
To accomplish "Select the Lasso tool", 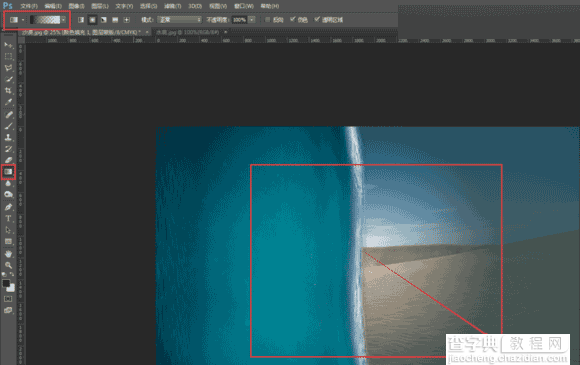I will pyautogui.click(x=8, y=68).
